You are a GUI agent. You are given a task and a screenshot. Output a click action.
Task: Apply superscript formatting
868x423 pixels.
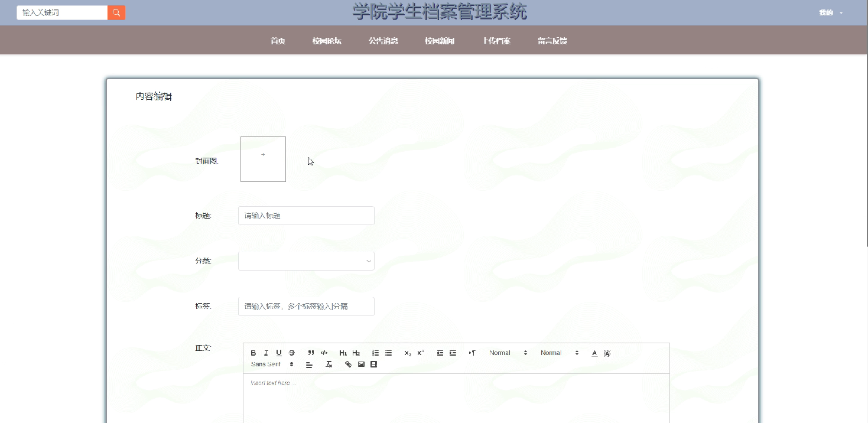tap(421, 353)
